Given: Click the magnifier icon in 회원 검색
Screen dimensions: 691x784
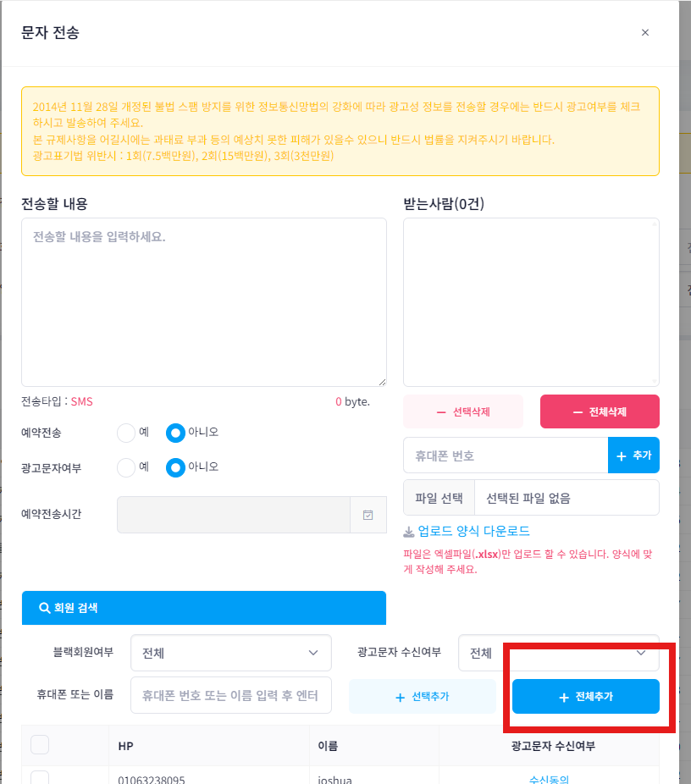Looking at the screenshot, I should 44,608.
